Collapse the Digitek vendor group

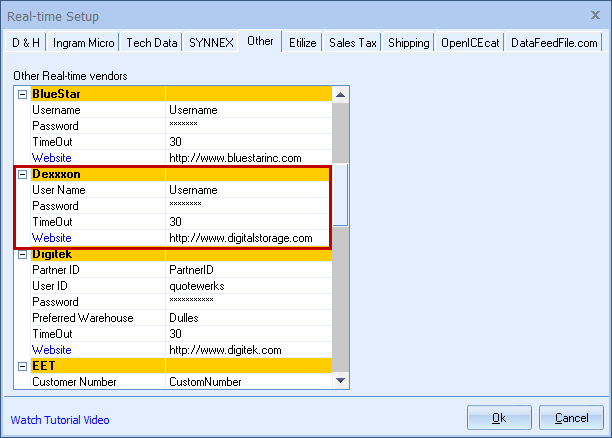pos(23,255)
